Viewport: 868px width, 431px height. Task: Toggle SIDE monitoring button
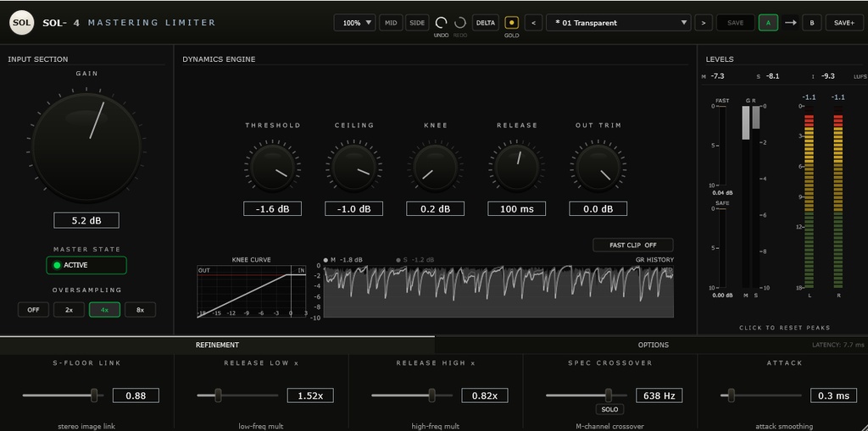click(417, 23)
